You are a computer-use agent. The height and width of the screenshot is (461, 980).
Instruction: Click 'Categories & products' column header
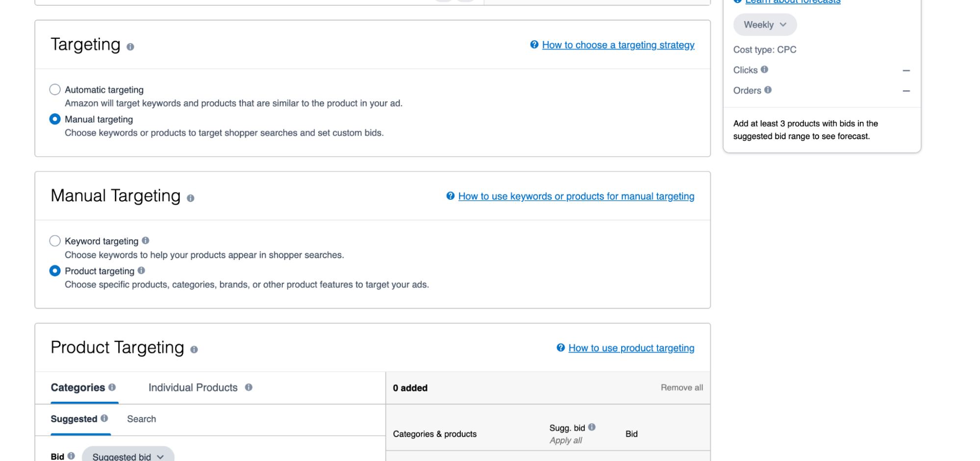click(x=435, y=434)
